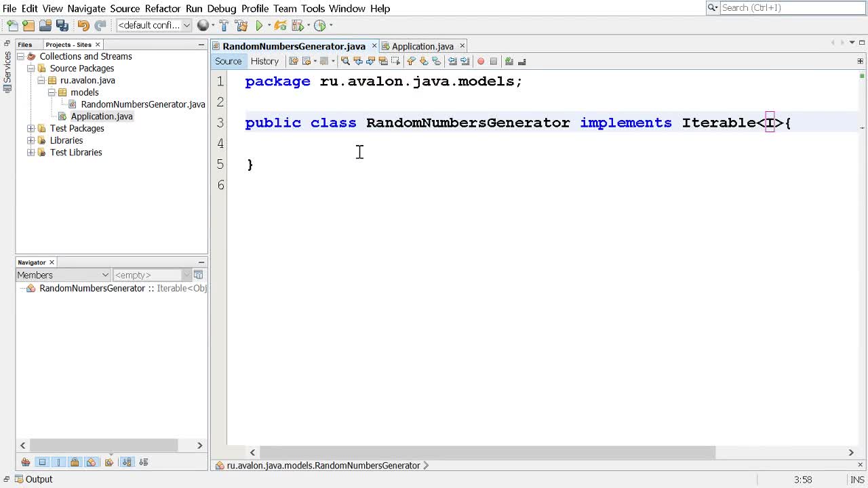Click the Build Project hammer icon
Viewport: 868px width, 488px height.
[x=224, y=26]
